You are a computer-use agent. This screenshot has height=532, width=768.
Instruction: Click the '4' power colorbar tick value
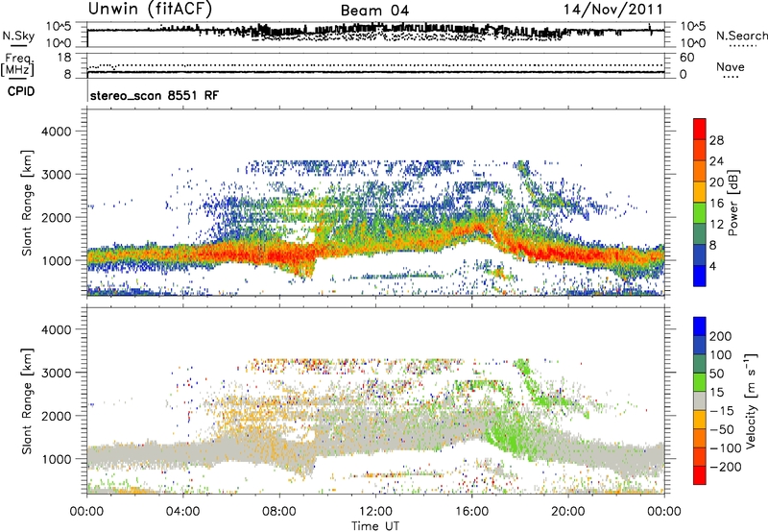[x=712, y=266]
